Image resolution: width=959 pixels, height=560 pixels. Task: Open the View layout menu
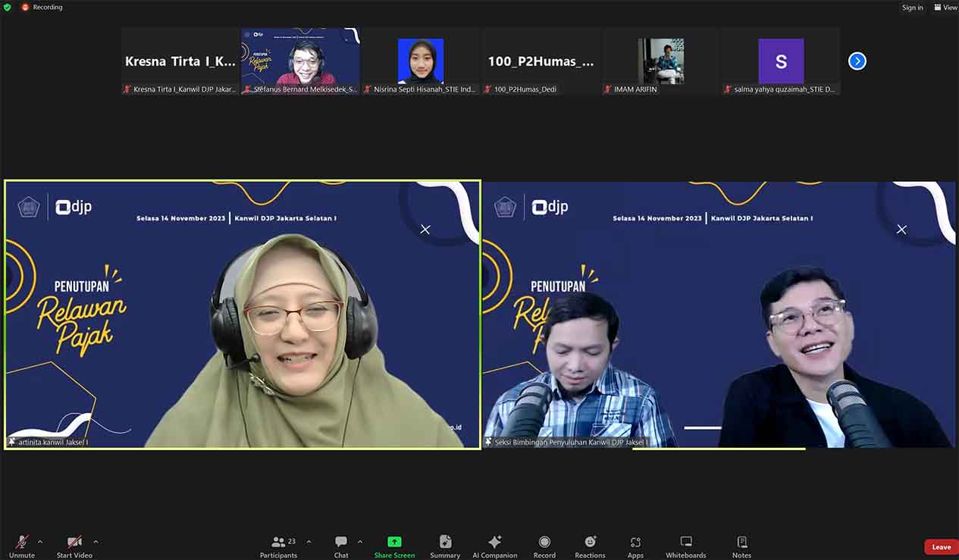[x=945, y=8]
